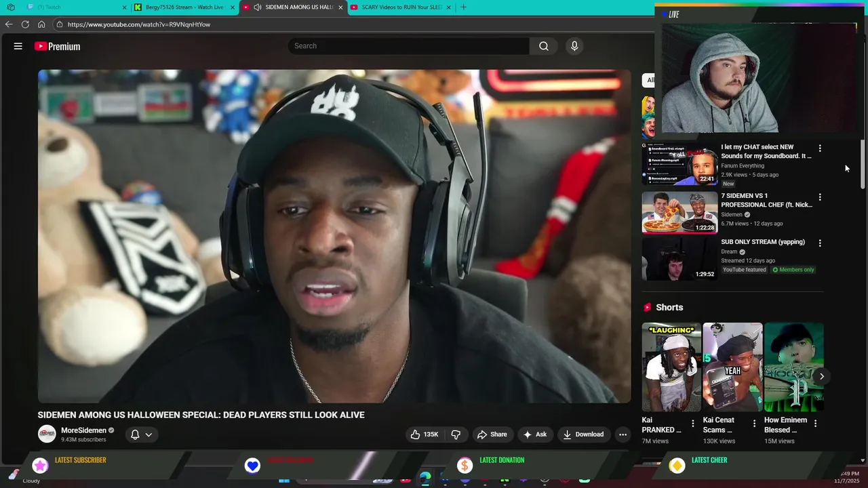Go back with browser back arrow
This screenshot has height=488, width=868.
coord(9,24)
